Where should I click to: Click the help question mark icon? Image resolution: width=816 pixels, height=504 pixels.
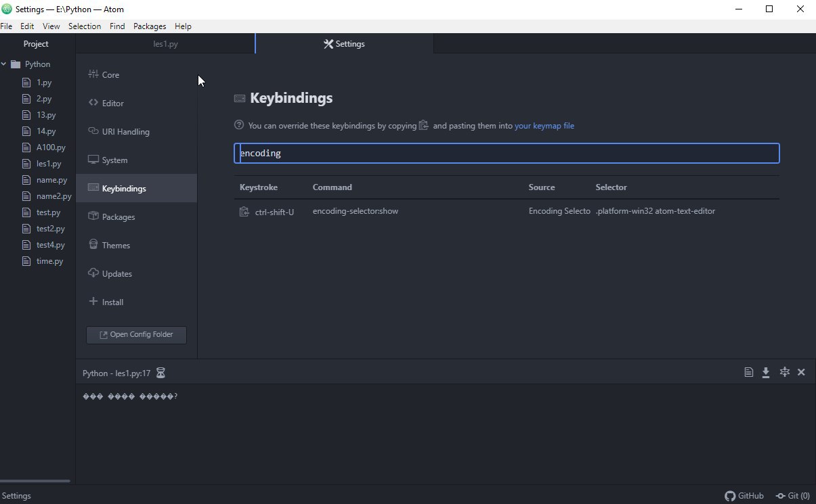tap(239, 125)
